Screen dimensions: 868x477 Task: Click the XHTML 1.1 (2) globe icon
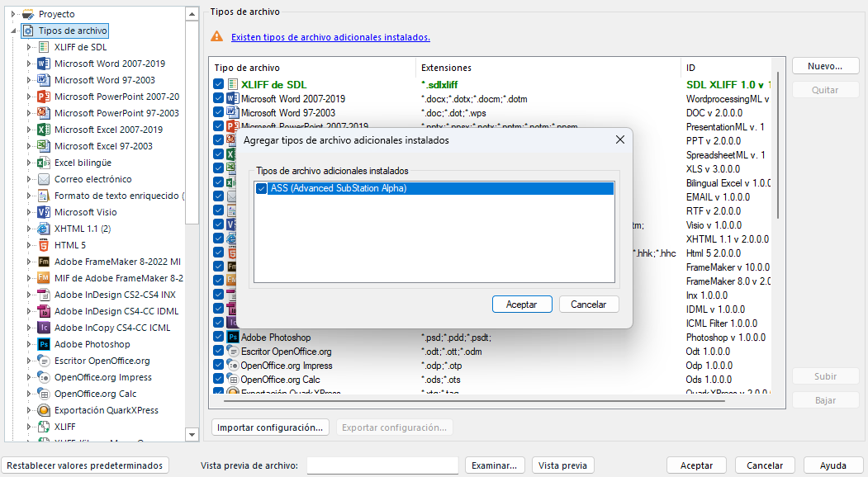(44, 229)
